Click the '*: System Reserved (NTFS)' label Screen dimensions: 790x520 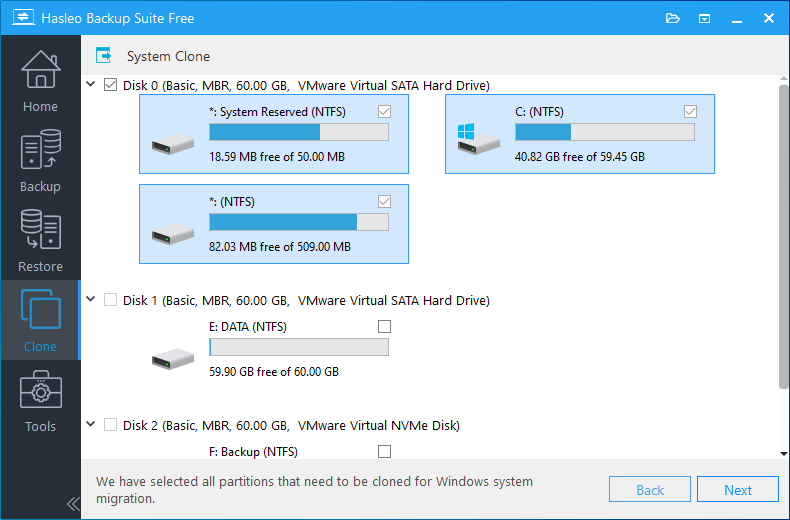[277, 112]
